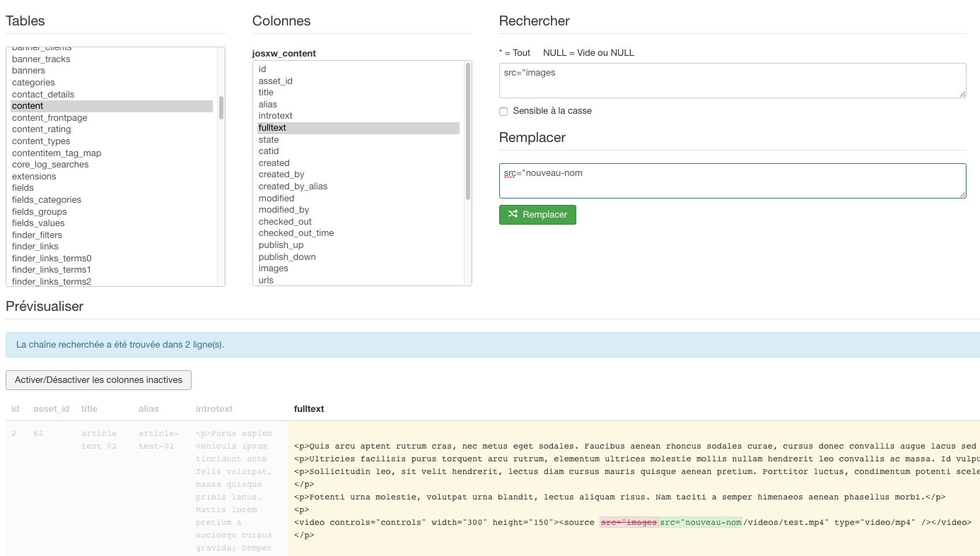Click the fulltext header in preview table
This screenshot has height=556, width=980.
(309, 409)
